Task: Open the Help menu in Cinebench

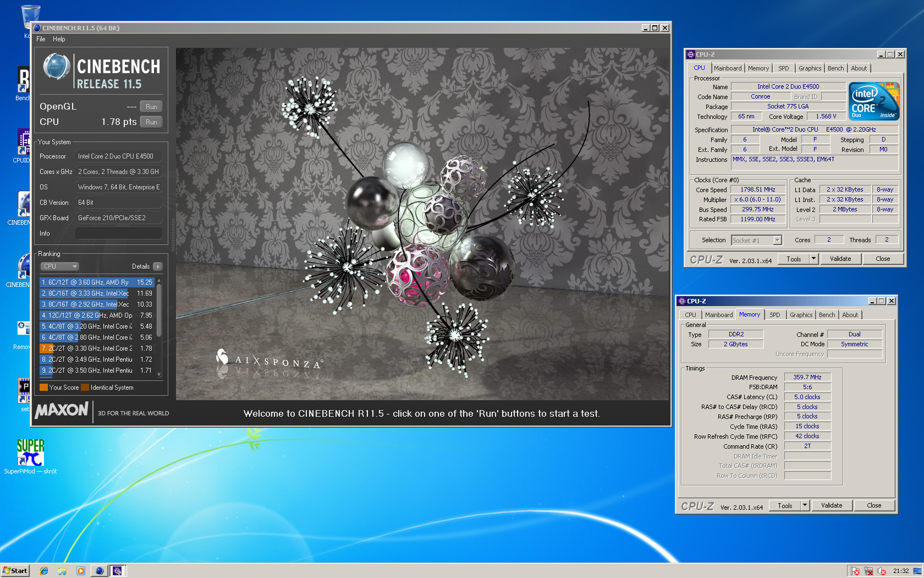Action: [x=59, y=39]
